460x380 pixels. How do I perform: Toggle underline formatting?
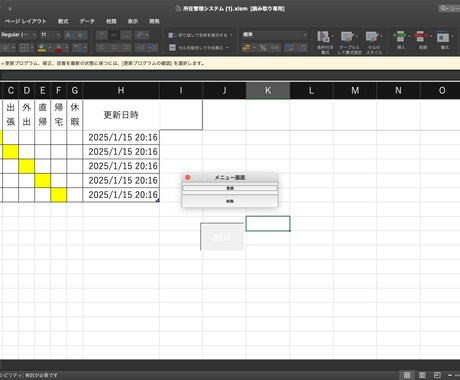pyautogui.click(x=5, y=48)
